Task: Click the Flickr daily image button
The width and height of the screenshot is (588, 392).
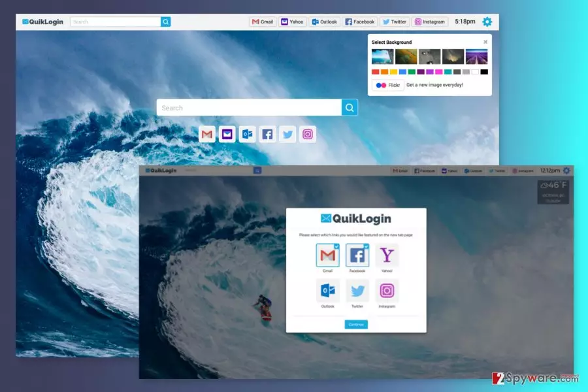Action: pos(387,85)
